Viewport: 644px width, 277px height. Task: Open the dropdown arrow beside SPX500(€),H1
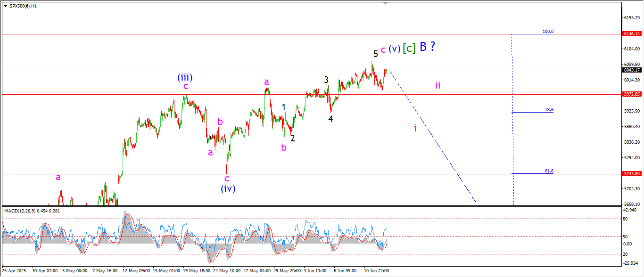[5, 6]
